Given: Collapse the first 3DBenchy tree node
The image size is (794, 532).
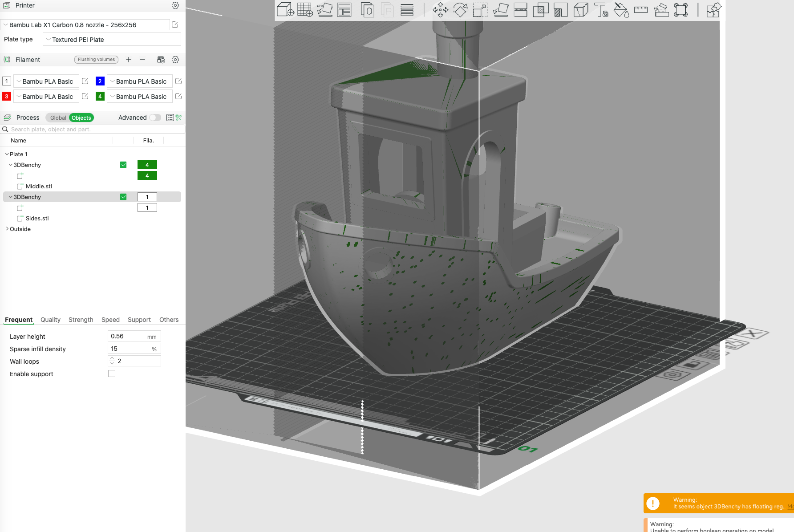Looking at the screenshot, I should tap(10, 165).
